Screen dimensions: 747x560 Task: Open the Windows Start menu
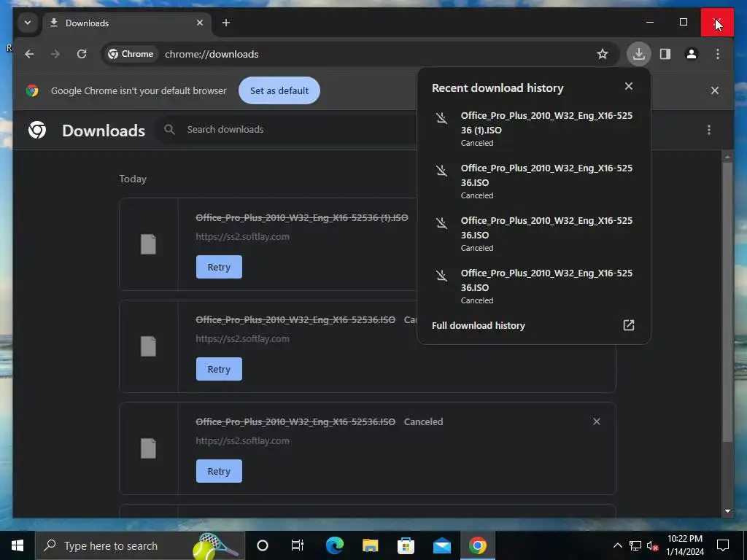click(x=18, y=545)
